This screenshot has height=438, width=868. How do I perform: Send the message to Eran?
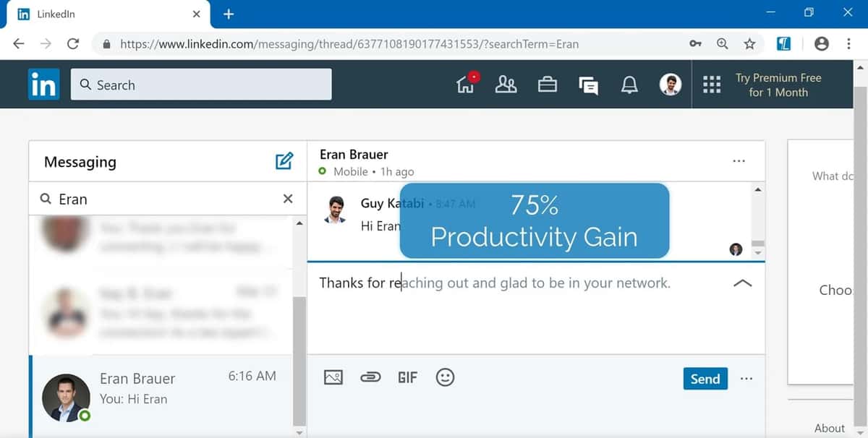[705, 379]
